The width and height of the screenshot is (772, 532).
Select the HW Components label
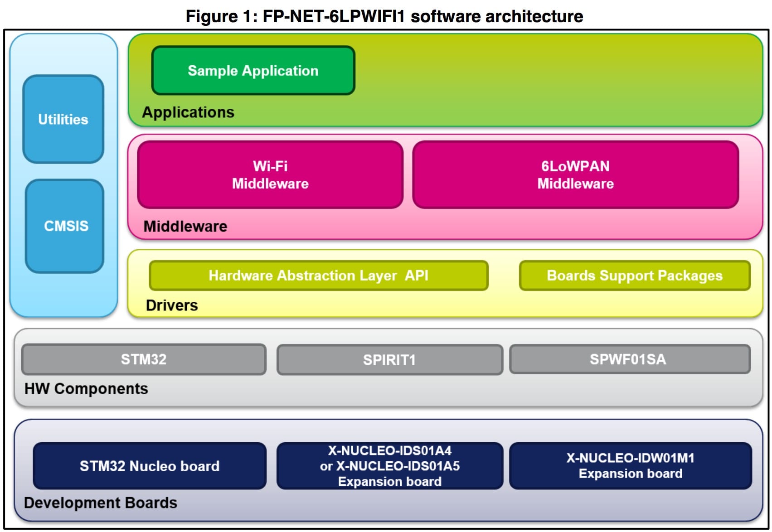tap(86, 389)
